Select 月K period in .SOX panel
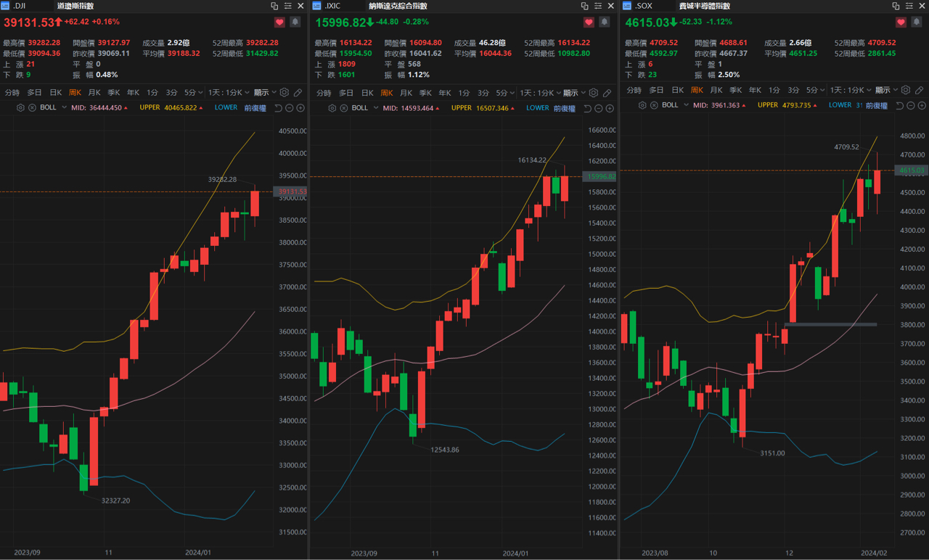Viewport: 929px width, 560px height. [x=716, y=91]
